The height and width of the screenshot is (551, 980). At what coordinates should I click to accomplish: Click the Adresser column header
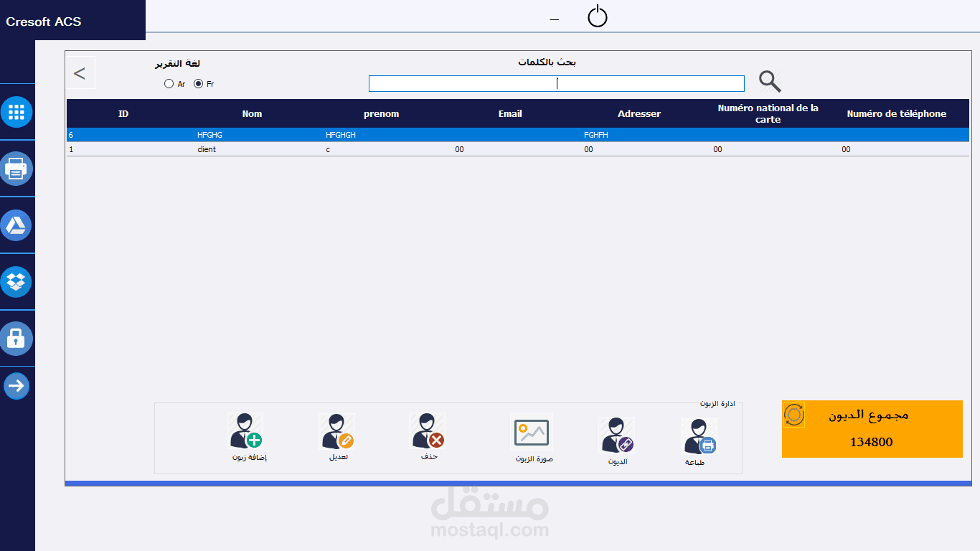[x=639, y=114]
